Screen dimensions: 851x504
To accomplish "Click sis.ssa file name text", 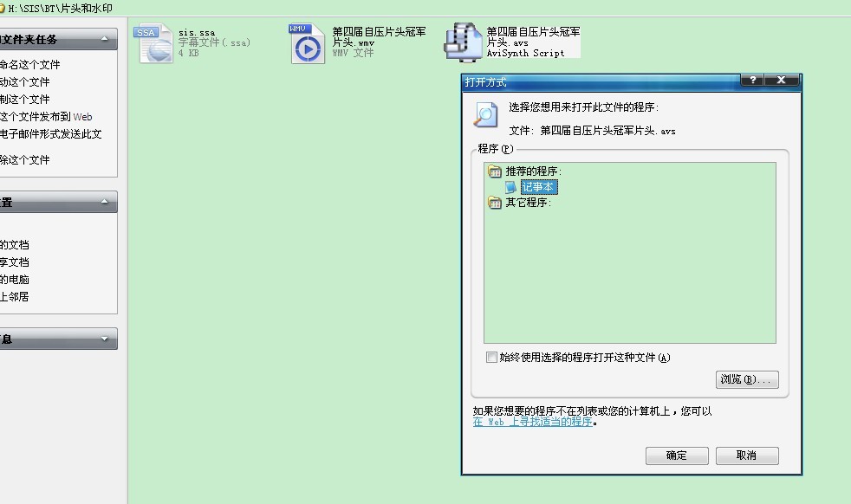I will coord(197,33).
